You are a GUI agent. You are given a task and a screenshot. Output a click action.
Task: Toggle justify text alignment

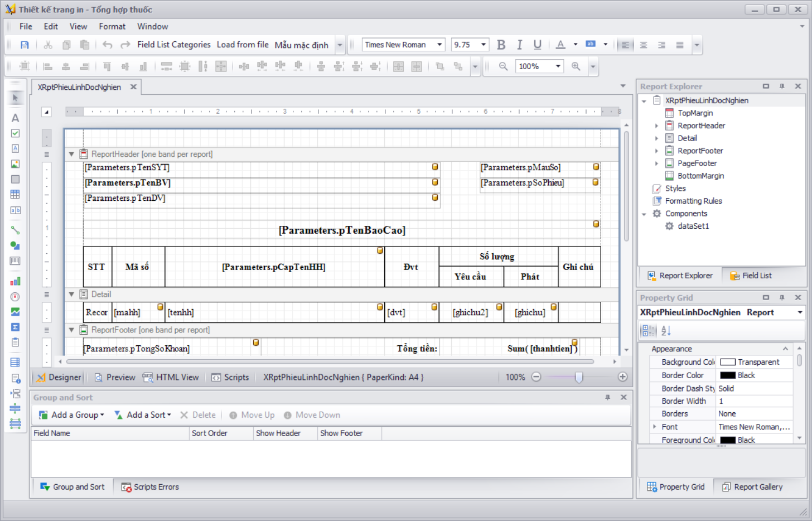tap(680, 45)
